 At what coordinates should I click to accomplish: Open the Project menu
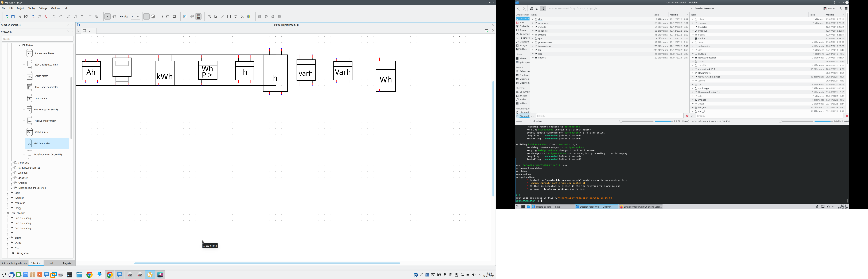click(x=21, y=8)
